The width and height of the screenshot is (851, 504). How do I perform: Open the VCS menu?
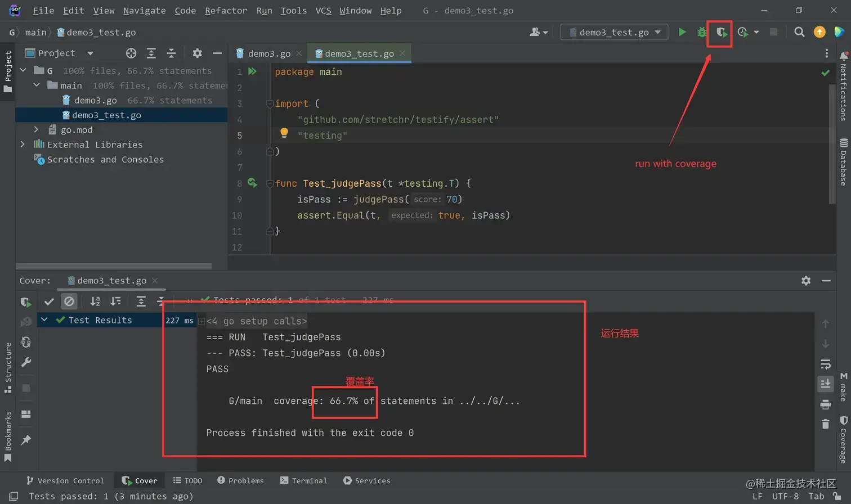pos(323,10)
